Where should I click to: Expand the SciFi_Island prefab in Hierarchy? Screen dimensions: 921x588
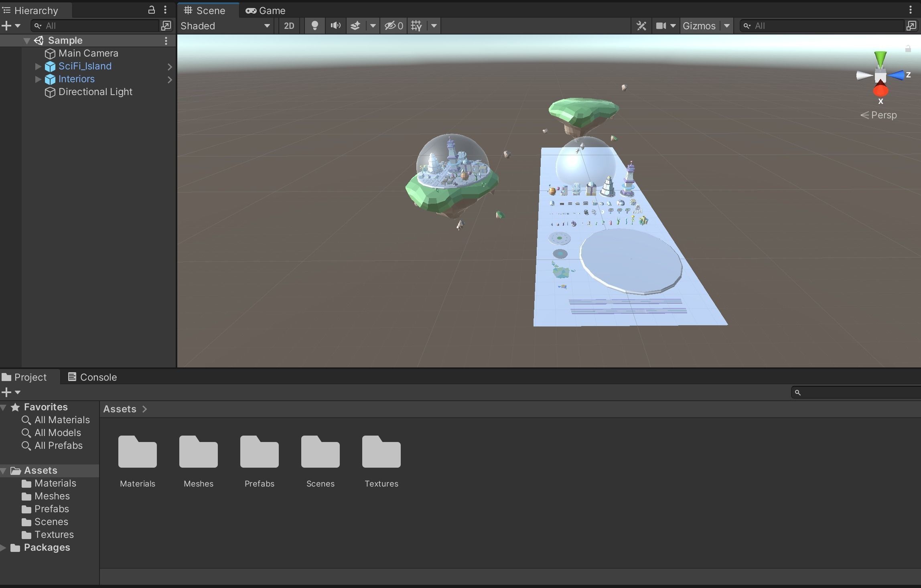pyautogui.click(x=38, y=66)
